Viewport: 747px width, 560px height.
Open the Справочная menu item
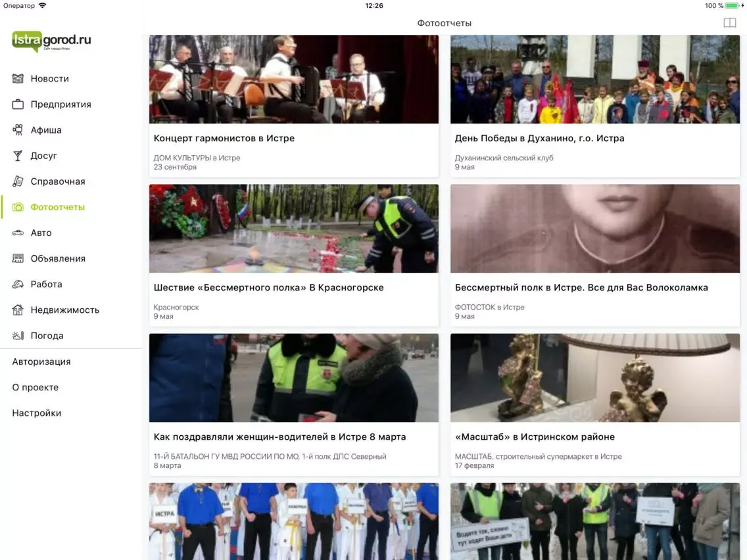(x=58, y=181)
